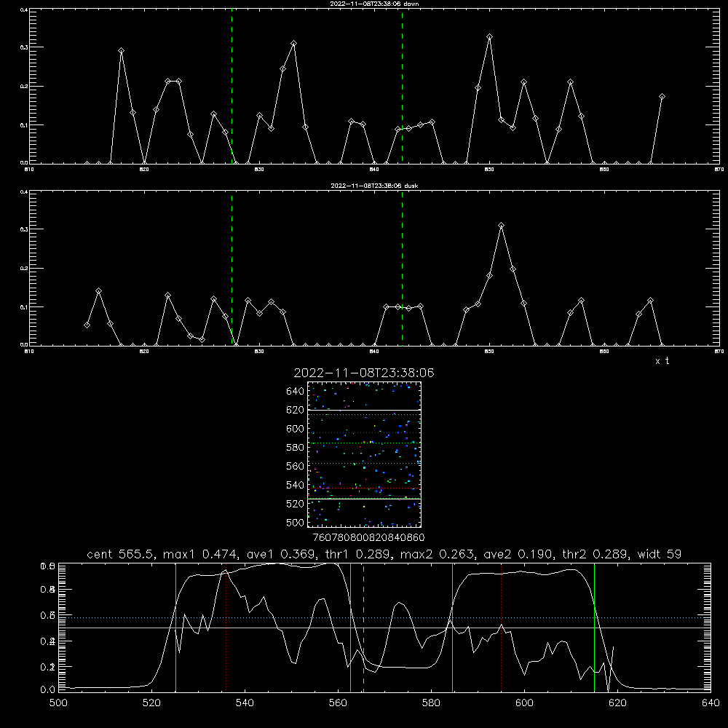Click the right green dashed line in the dusk plot
The width and height of the screenshot is (728, 728).
402,268
